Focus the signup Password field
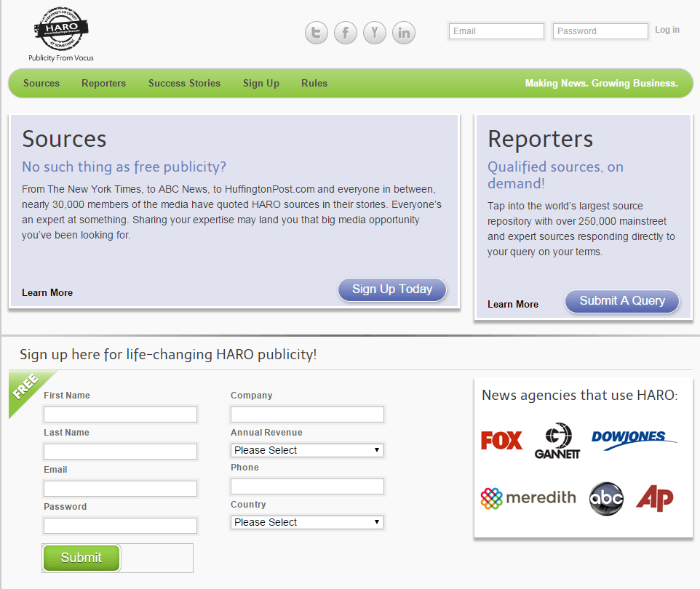 tap(120, 525)
